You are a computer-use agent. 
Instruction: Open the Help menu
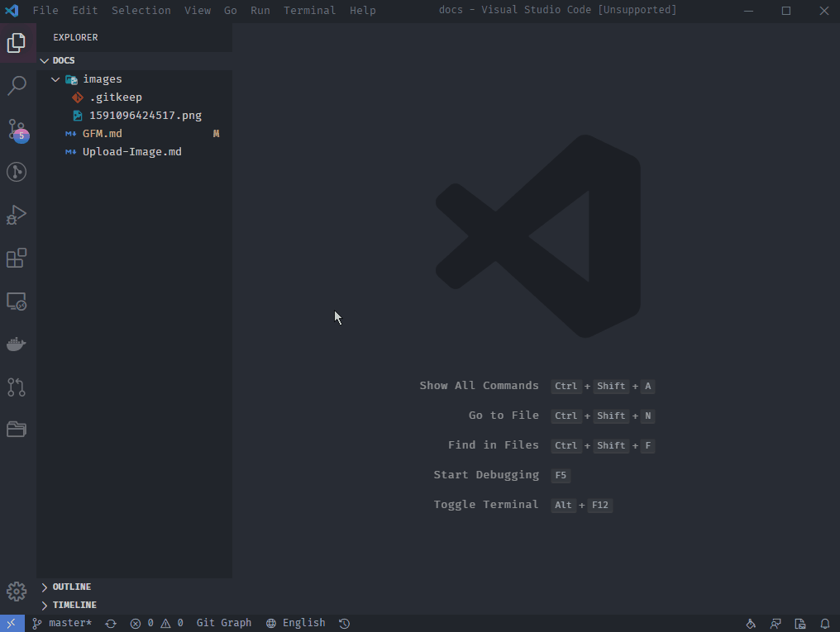coord(363,10)
